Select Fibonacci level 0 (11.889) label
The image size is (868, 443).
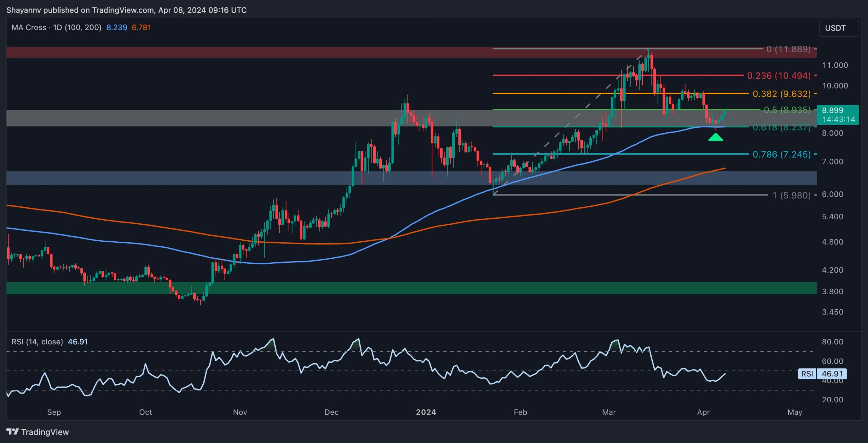(x=788, y=49)
